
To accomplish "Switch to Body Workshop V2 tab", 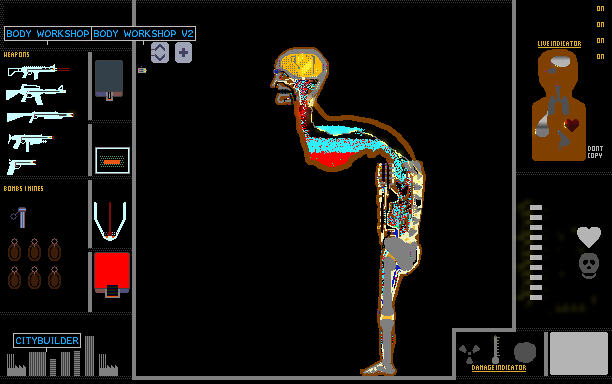I will (143, 34).
